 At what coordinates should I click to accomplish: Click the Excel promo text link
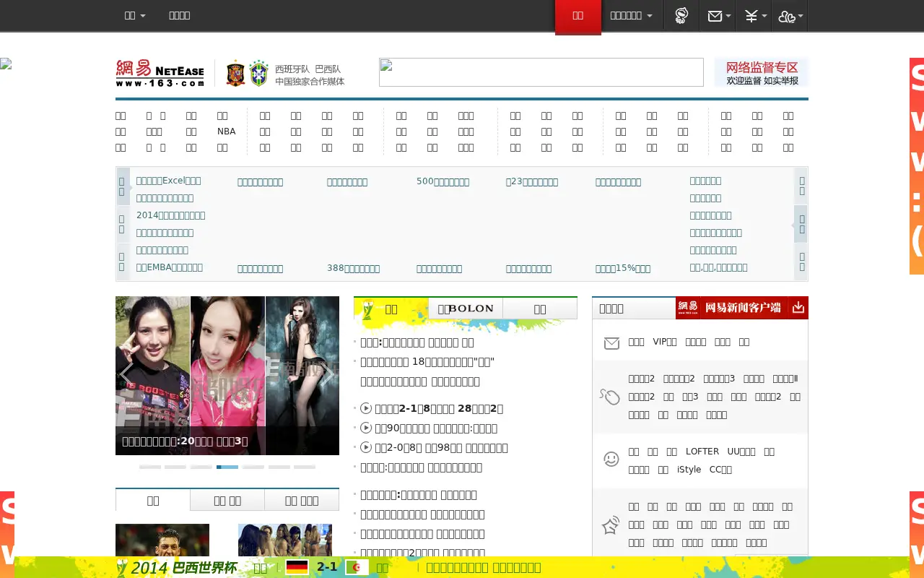tap(169, 181)
